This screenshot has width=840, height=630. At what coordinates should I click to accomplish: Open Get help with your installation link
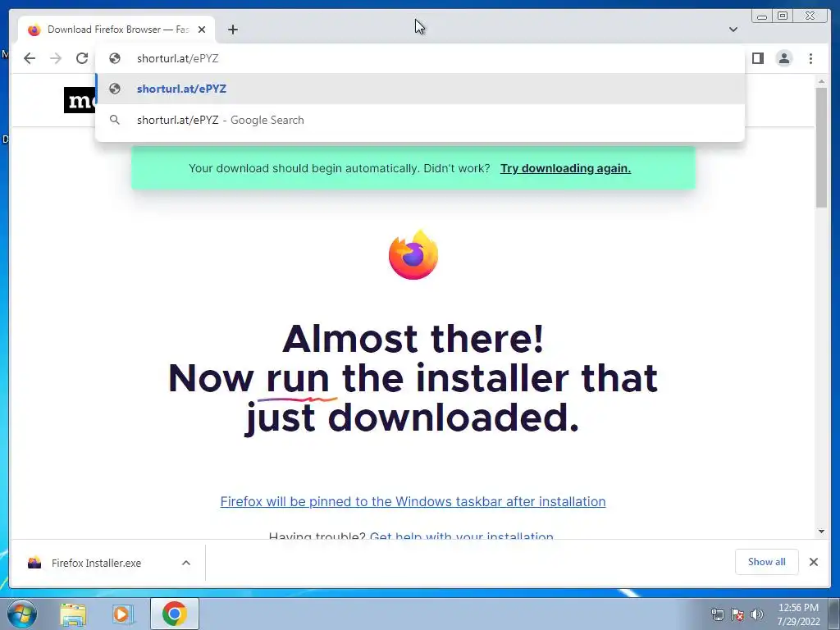tap(462, 535)
